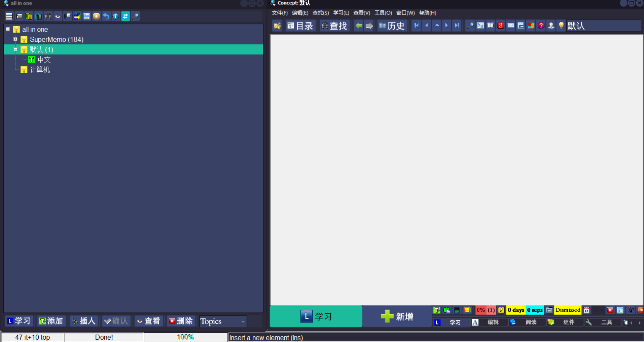
Task: Collapse the 默认 (1) branch
Action: 15,49
